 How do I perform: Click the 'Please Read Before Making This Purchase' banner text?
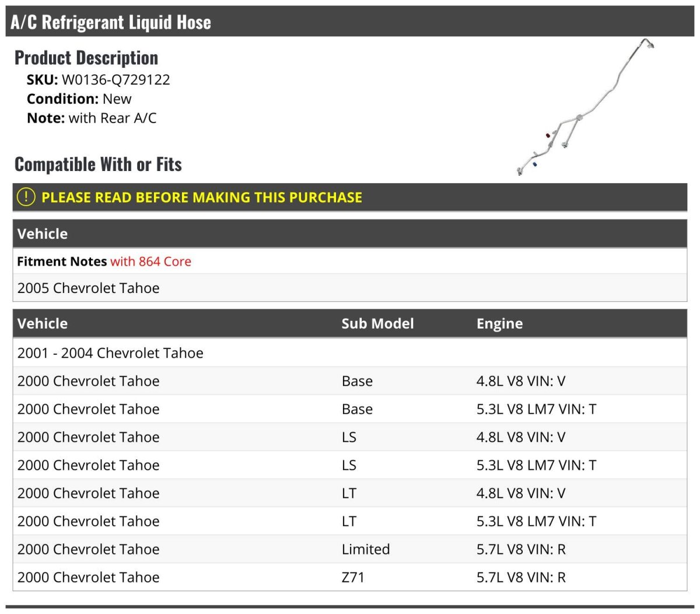pos(201,197)
